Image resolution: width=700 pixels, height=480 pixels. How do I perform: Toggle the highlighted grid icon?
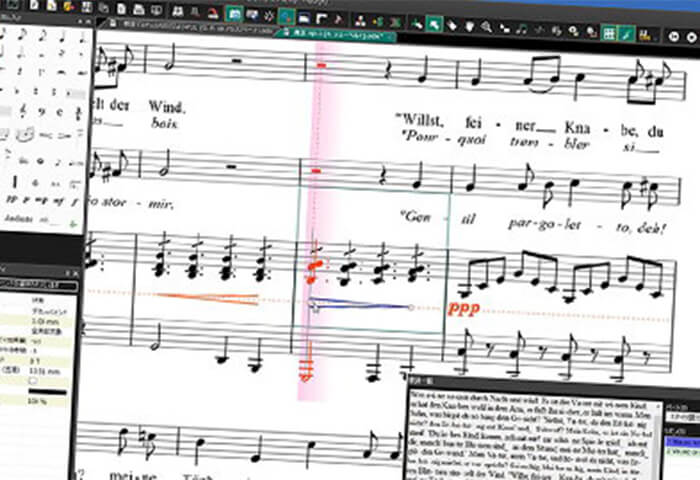pos(609,33)
